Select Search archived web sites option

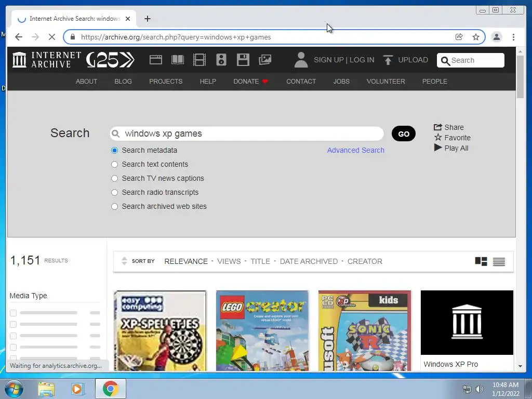(x=114, y=207)
